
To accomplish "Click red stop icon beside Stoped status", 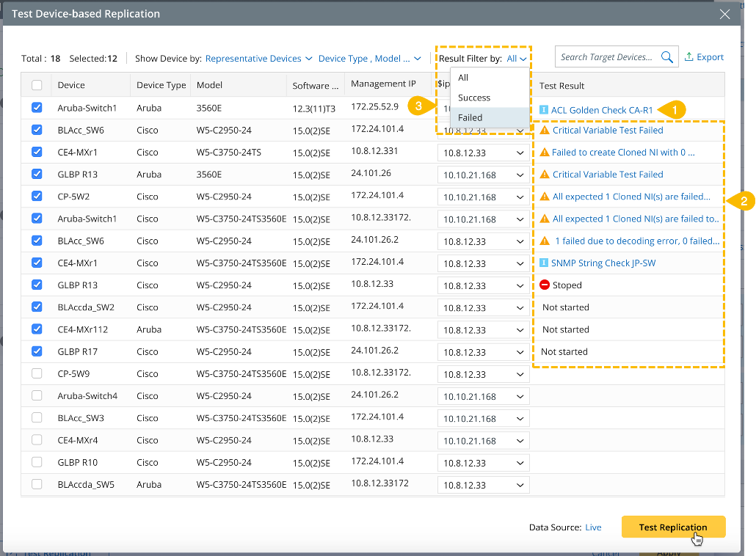I will tap(545, 285).
